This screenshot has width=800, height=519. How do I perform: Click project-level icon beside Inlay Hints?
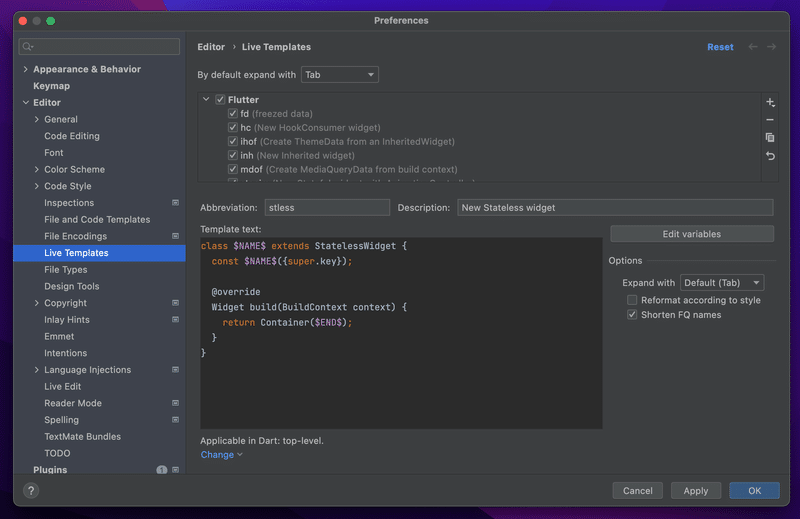pyautogui.click(x=175, y=319)
